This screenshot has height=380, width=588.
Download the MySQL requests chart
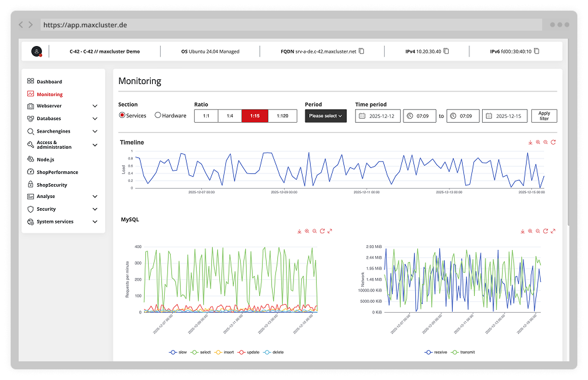click(299, 231)
